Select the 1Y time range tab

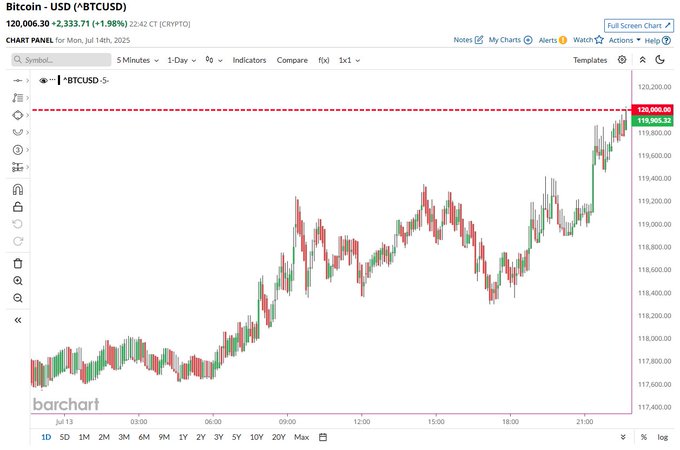click(x=183, y=437)
